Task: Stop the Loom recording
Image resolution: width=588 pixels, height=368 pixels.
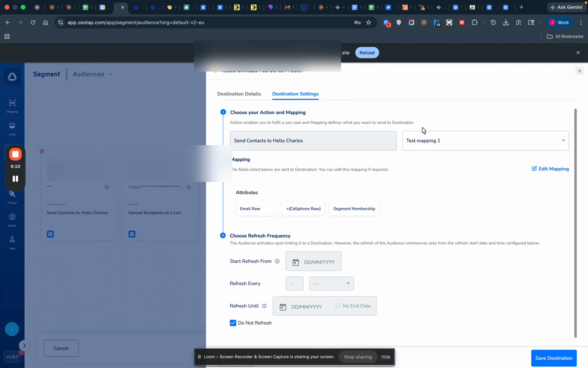Action: [15, 154]
